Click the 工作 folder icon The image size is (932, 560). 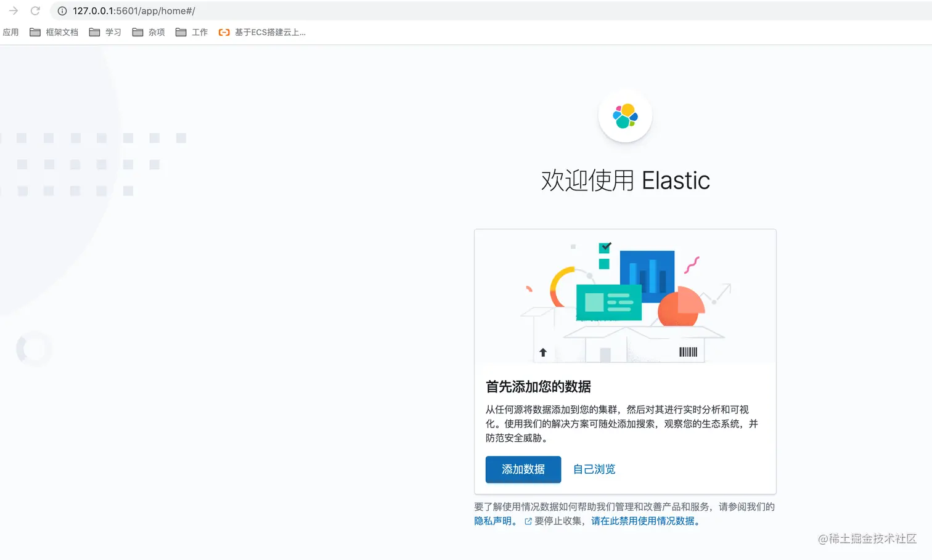click(x=181, y=32)
